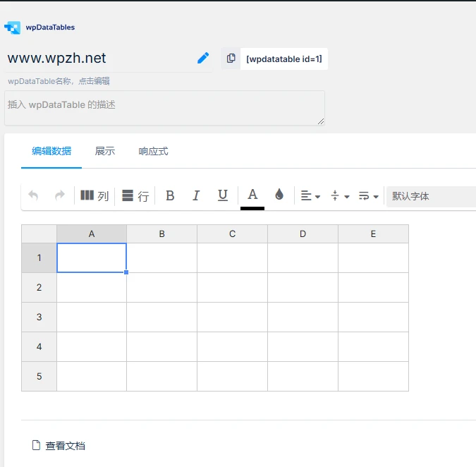Click the description box resize grip

coord(321,121)
